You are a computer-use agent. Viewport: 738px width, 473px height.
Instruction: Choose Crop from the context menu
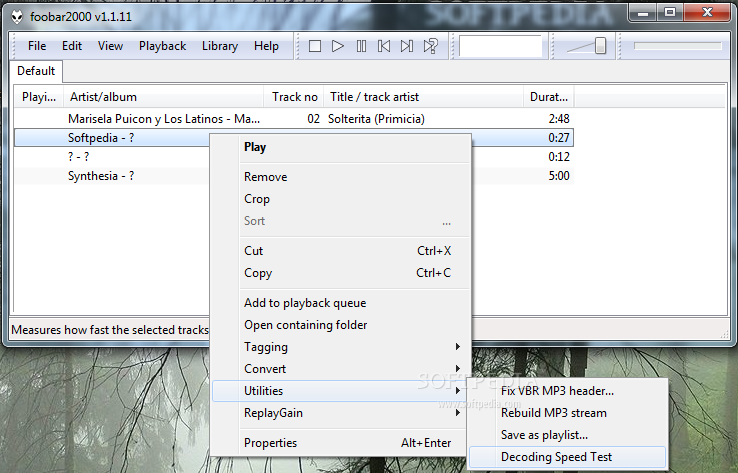[x=341, y=199]
